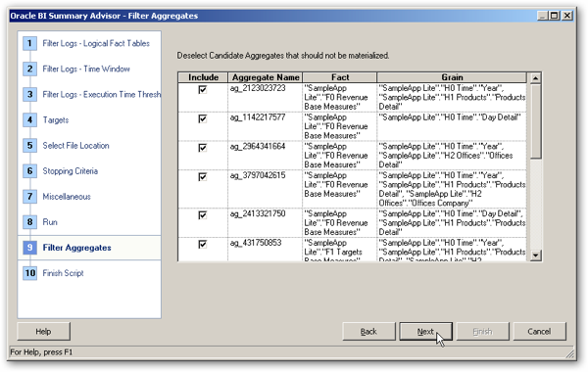Maximize the Summary Advisor window
This screenshot has height=372, width=588.
(x=554, y=16)
